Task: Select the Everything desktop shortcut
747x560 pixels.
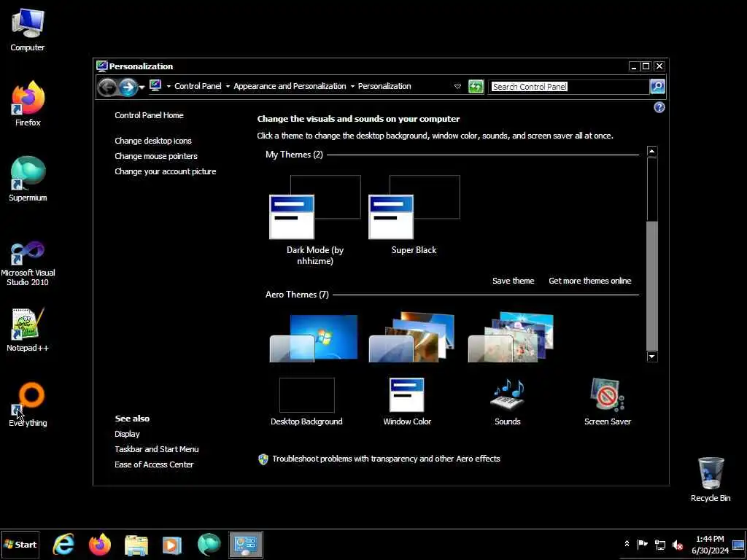Action: (28, 404)
